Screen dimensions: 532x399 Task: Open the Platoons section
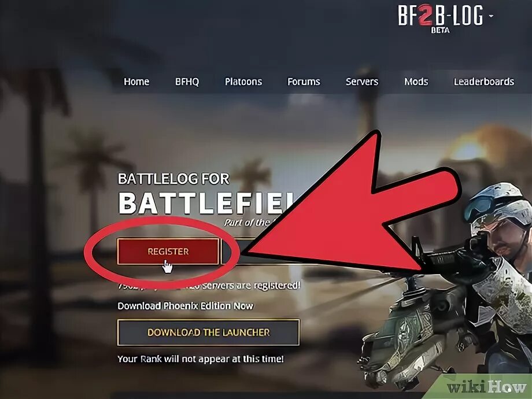243,82
